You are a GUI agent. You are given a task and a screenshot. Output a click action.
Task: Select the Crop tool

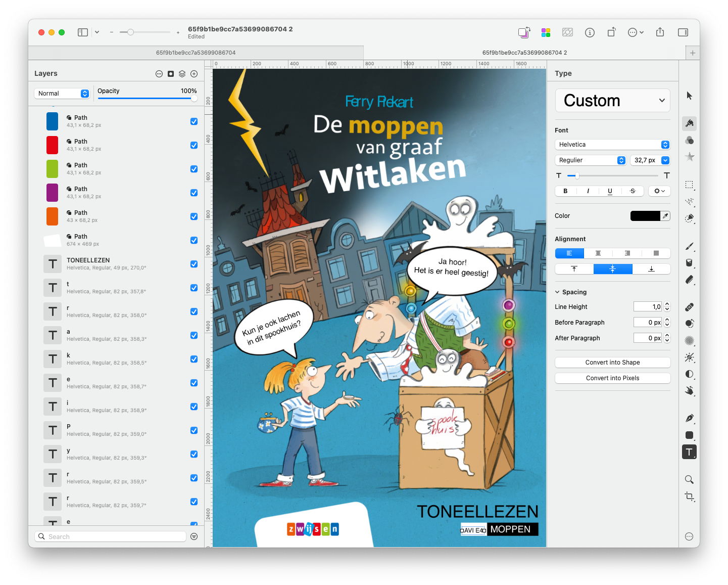(689, 497)
